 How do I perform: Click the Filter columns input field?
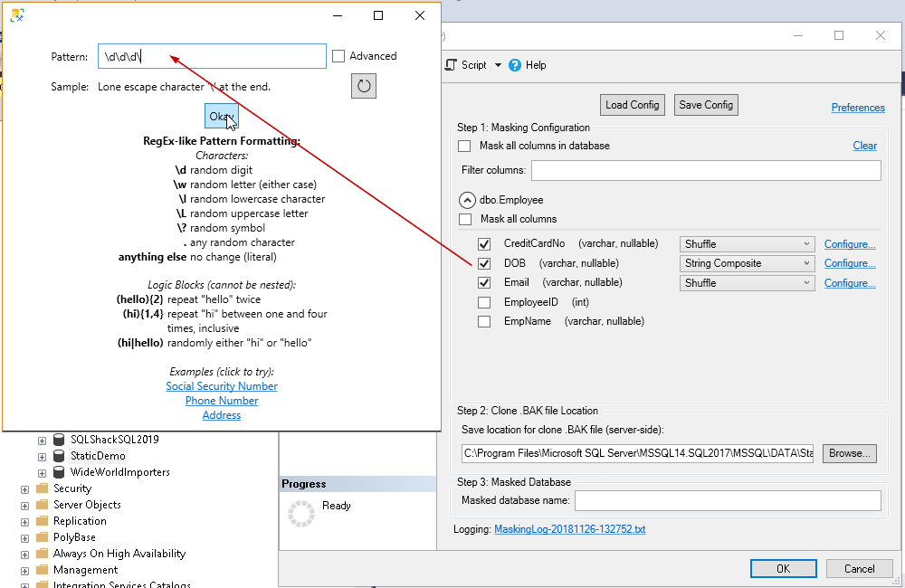tap(706, 170)
